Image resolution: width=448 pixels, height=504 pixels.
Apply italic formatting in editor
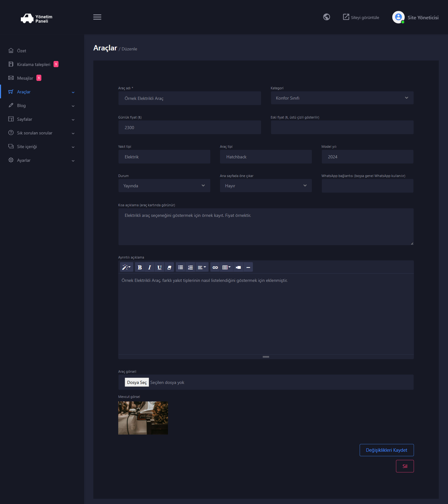150,267
